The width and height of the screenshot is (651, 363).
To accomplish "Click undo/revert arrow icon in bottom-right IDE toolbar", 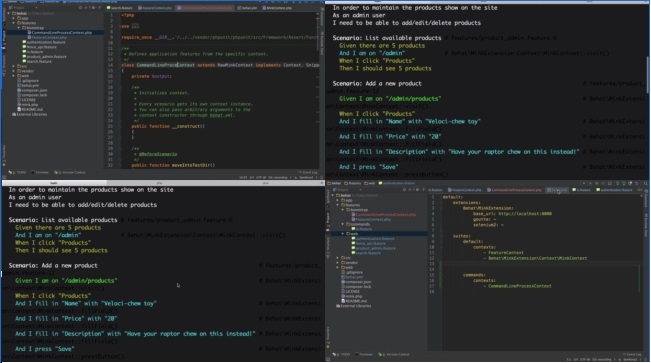I will click(636, 183).
